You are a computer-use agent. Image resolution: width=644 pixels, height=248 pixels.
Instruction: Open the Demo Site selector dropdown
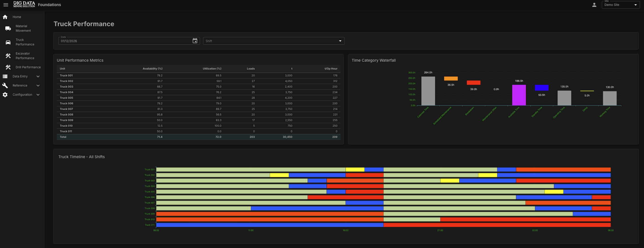pyautogui.click(x=621, y=5)
